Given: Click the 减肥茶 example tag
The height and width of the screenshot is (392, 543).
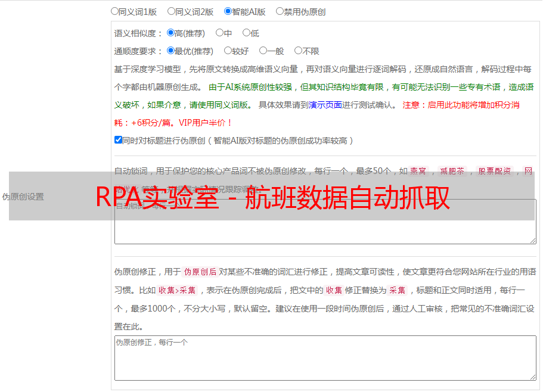Looking at the screenshot, I should pos(452,171).
